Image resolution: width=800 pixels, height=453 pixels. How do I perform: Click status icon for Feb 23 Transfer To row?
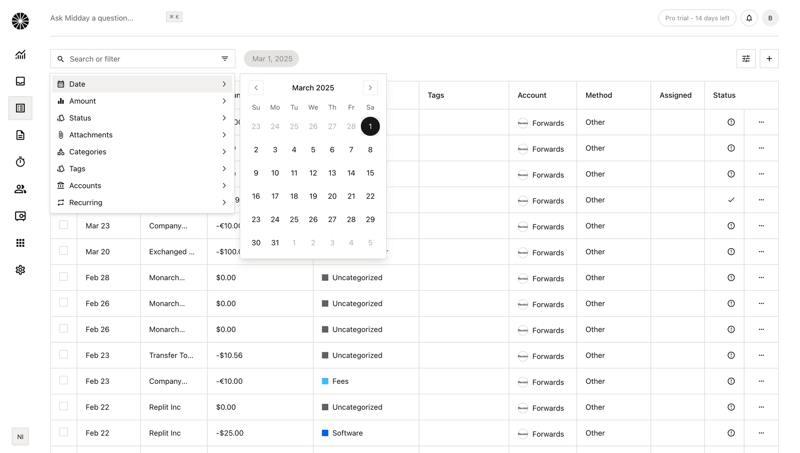pyautogui.click(x=731, y=355)
